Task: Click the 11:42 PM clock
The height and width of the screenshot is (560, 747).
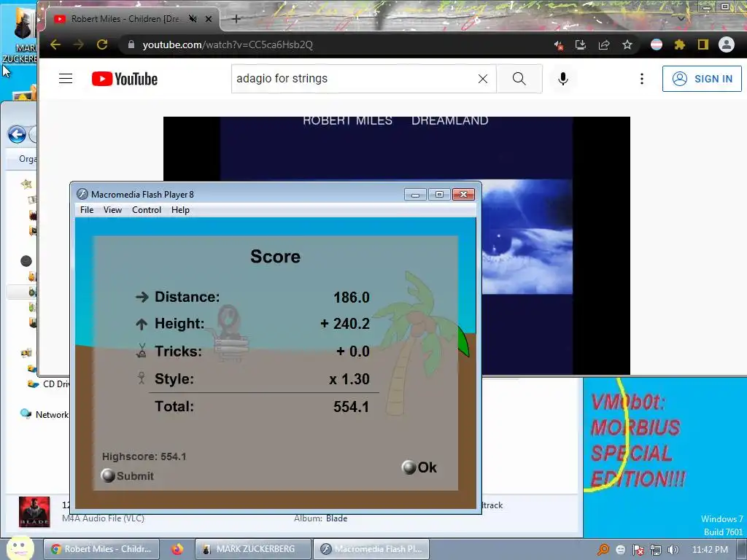Action: point(710,550)
